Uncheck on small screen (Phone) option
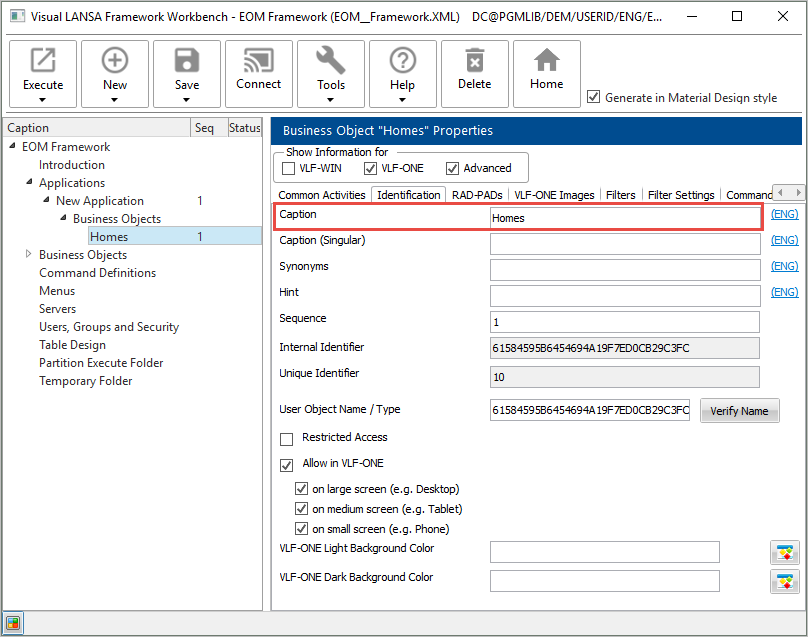 click(x=301, y=529)
